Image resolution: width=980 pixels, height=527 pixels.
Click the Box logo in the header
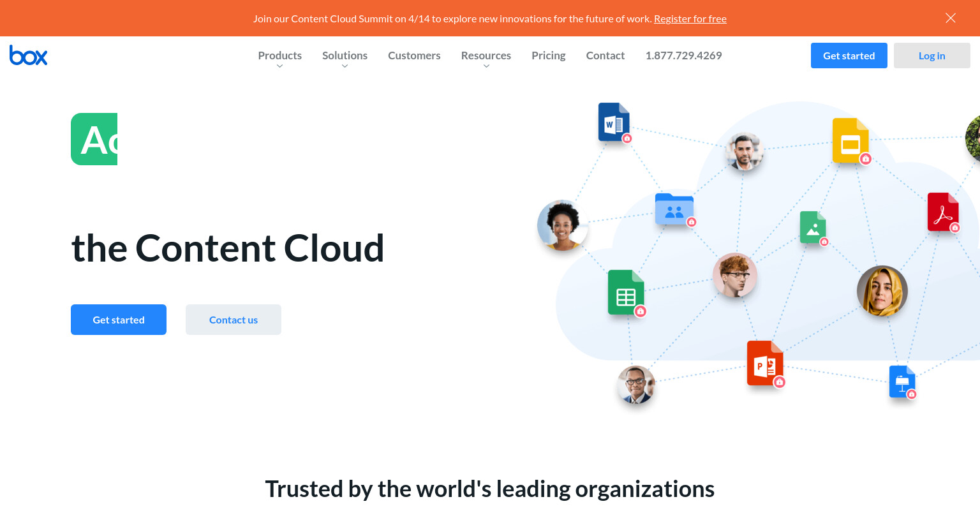pos(28,56)
